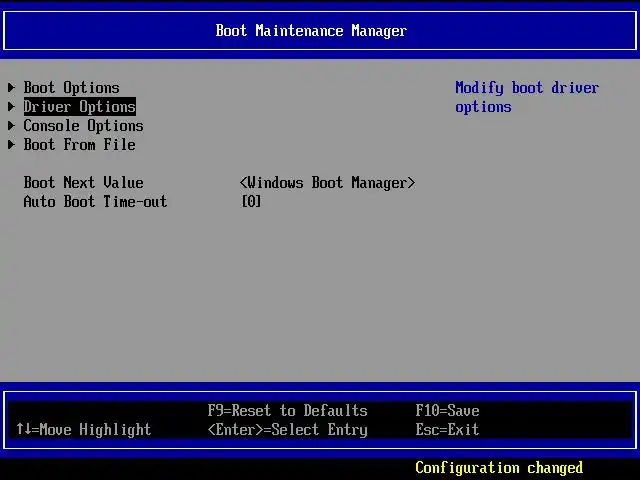Screen dimensions: 640x480
Task: Click the Auto Boot Time-out label
Action: pos(95,202)
